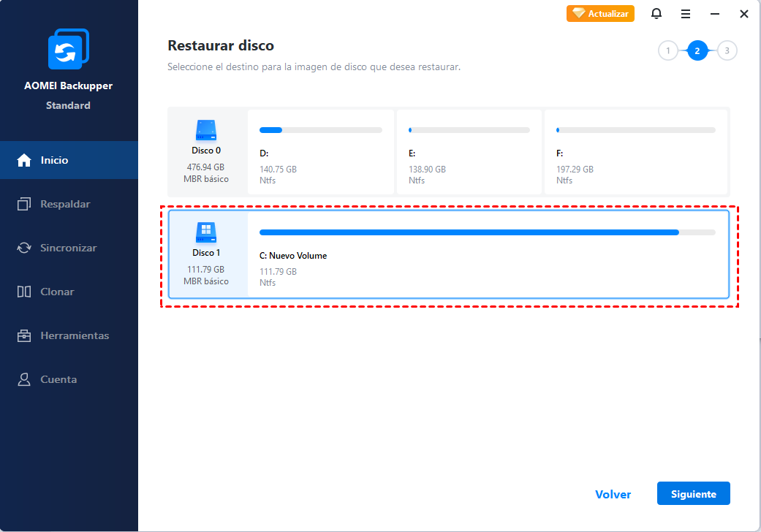761x532 pixels.
Task: Click step 3 indicator in wizard progress
Action: tap(727, 50)
